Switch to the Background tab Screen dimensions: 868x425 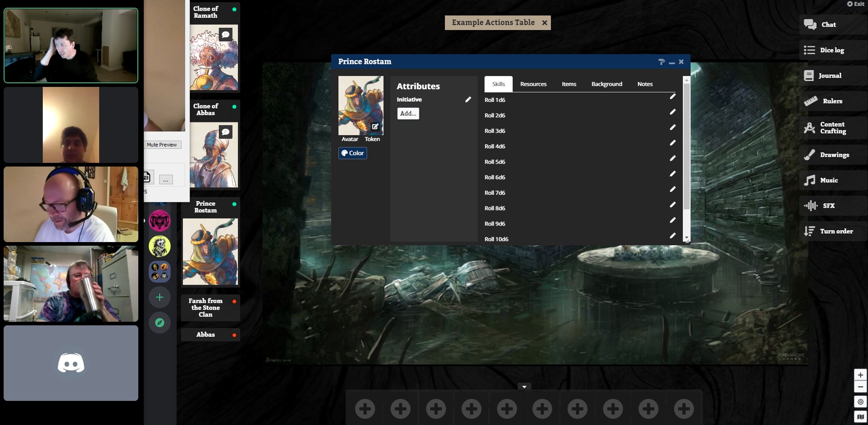(606, 84)
